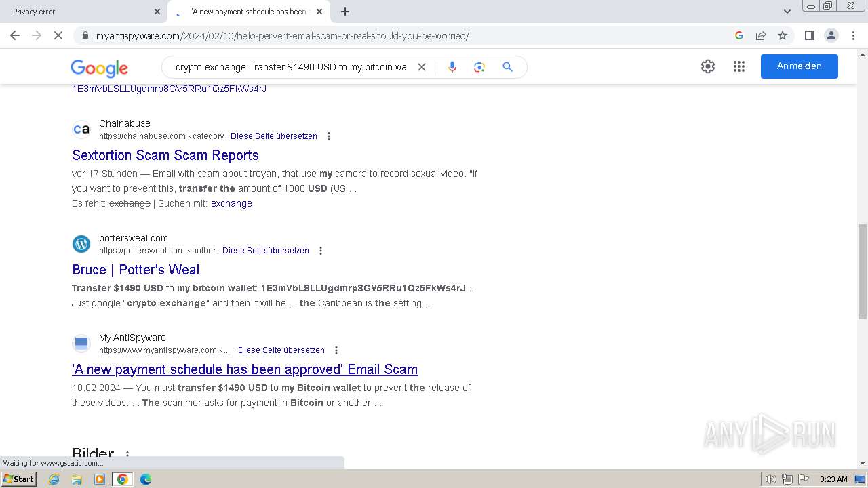Screen dimensions: 868x488
Task: Open more options for pottersweal result
Action: point(321,251)
